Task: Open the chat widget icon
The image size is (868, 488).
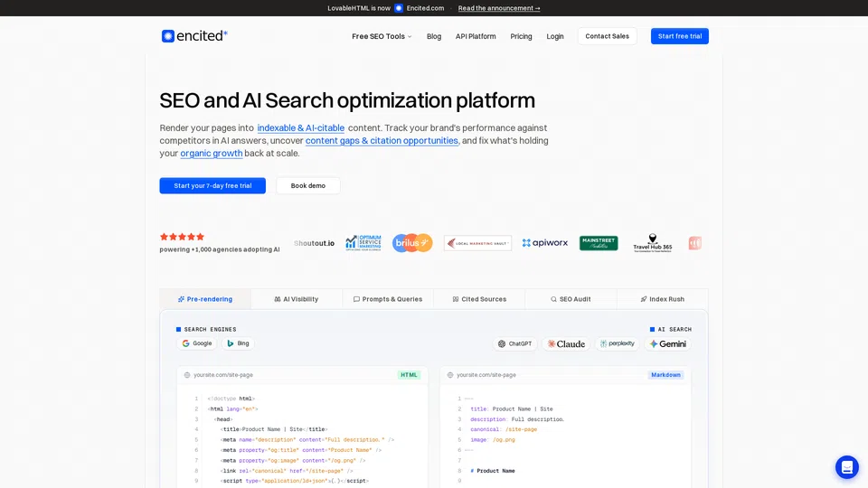Action: pyautogui.click(x=846, y=467)
